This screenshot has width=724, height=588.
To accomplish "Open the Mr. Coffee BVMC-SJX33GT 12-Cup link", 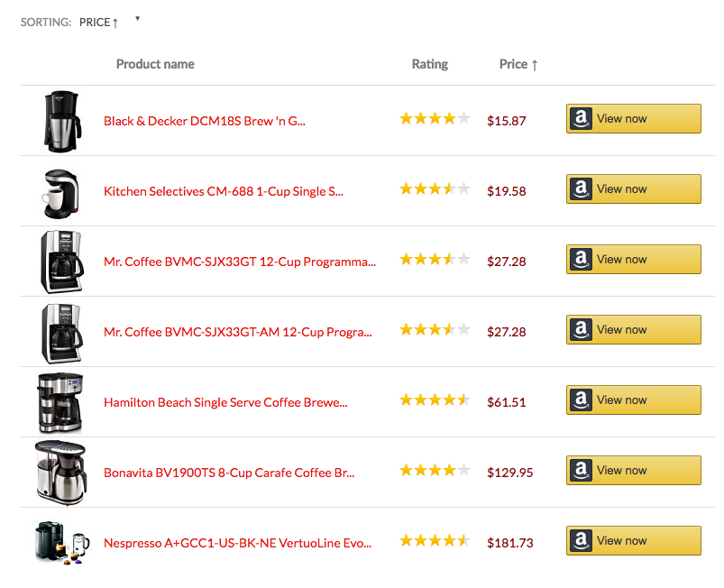I will point(239,262).
